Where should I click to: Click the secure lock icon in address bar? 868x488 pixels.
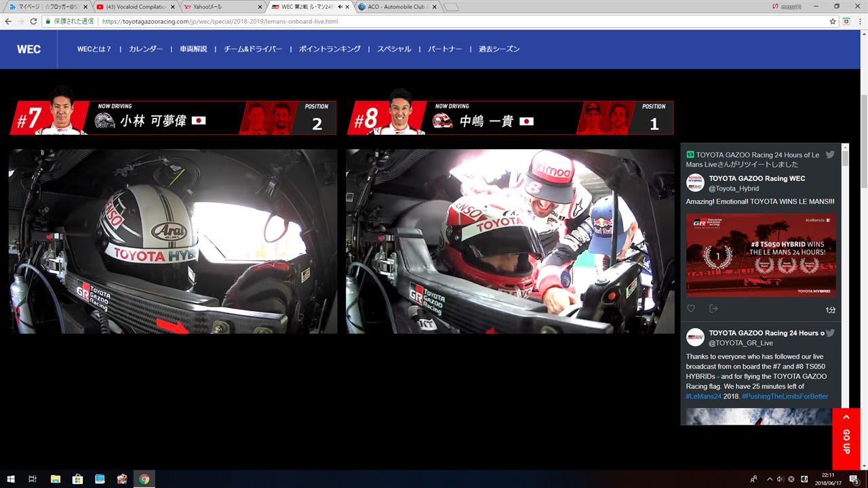click(49, 21)
